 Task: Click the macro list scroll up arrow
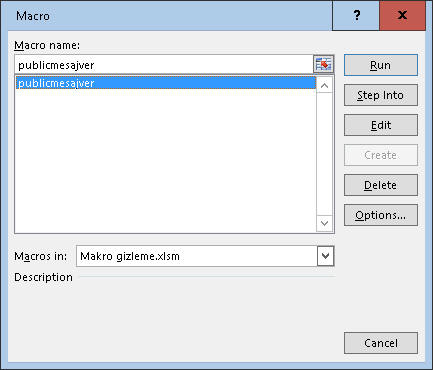point(324,85)
